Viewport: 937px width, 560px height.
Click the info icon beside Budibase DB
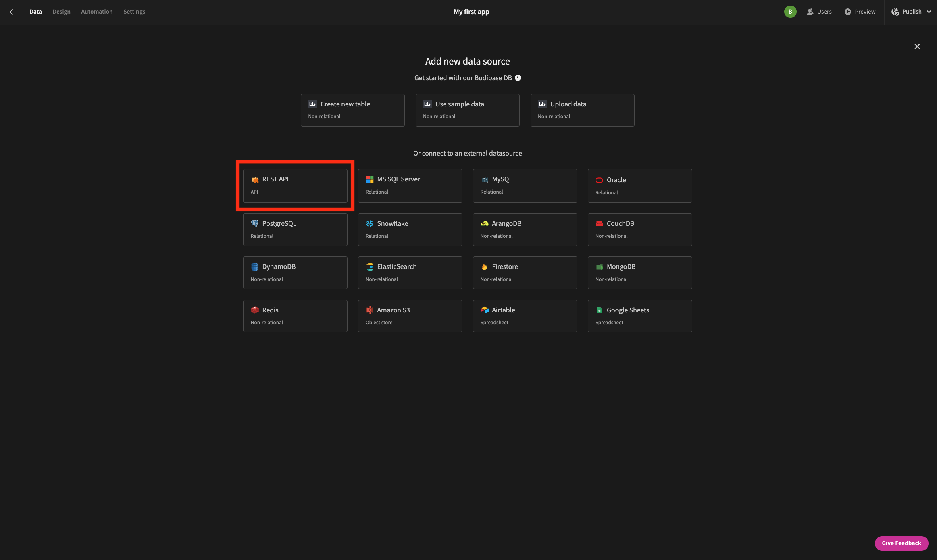coord(518,78)
